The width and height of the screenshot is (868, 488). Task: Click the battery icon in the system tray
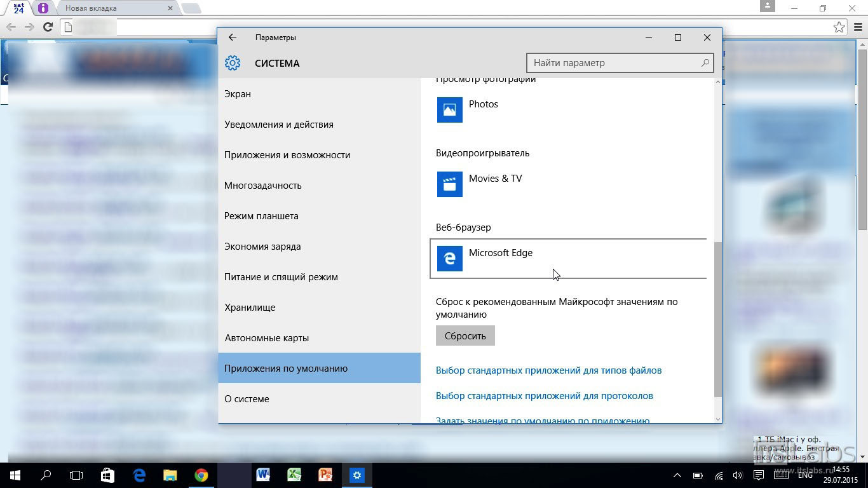pyautogui.click(x=698, y=475)
